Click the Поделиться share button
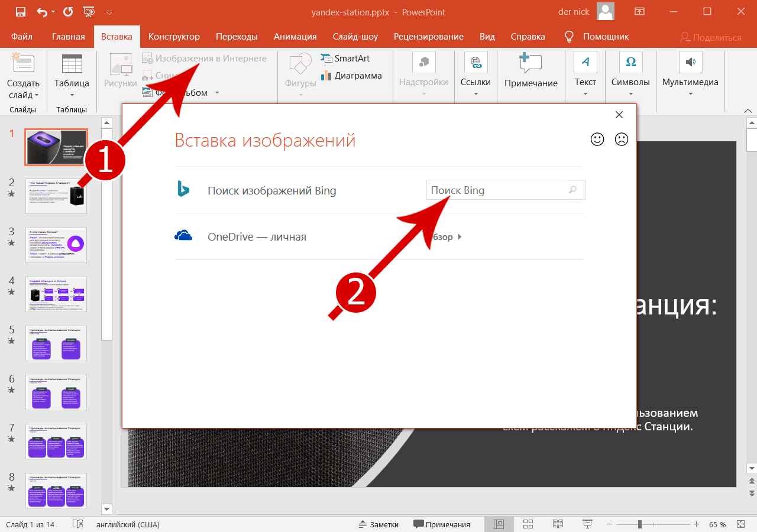Screen dimensions: 757x532 710,37
